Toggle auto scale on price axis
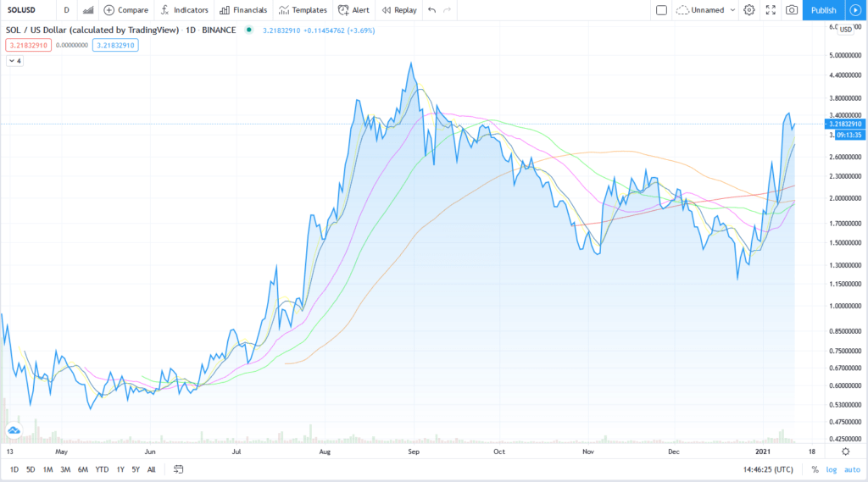 [852, 468]
